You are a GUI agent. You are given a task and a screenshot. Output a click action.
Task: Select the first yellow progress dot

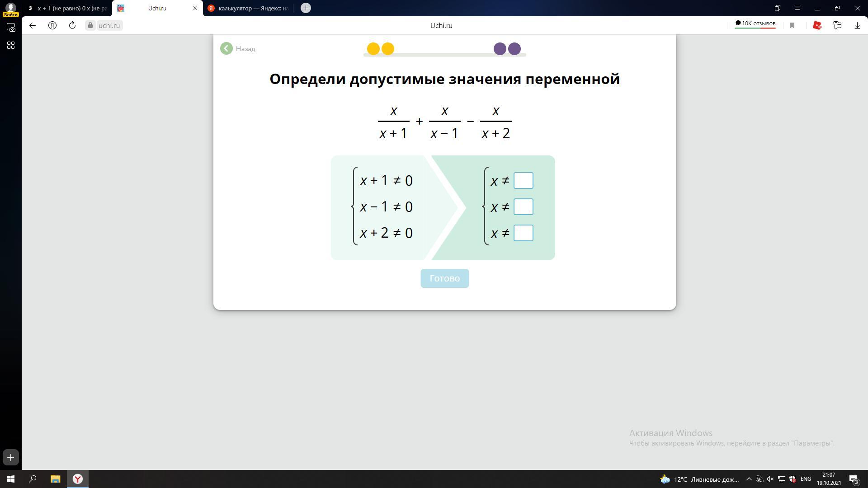[373, 49]
